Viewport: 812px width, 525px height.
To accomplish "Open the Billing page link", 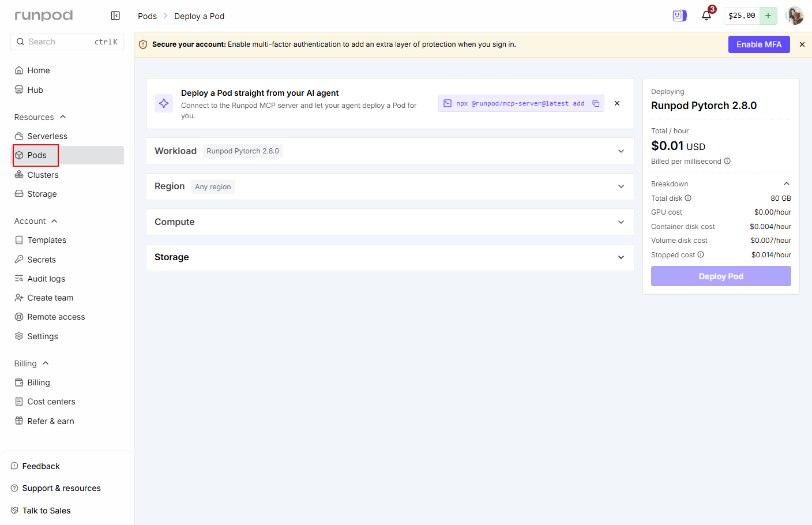I will click(67, 382).
